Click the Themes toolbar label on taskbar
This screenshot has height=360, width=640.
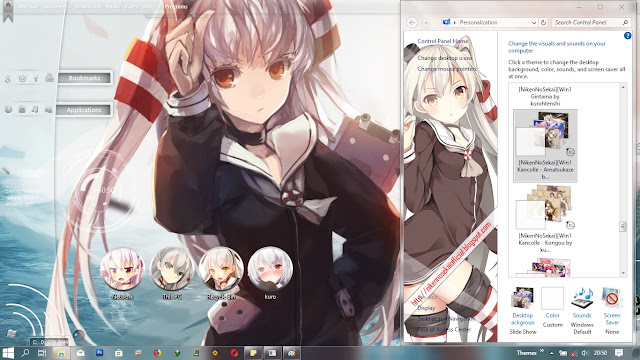point(527,353)
